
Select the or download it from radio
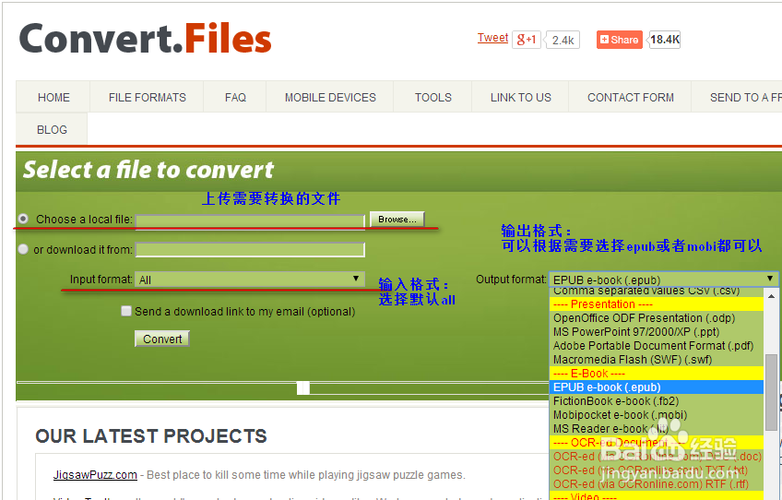23,249
